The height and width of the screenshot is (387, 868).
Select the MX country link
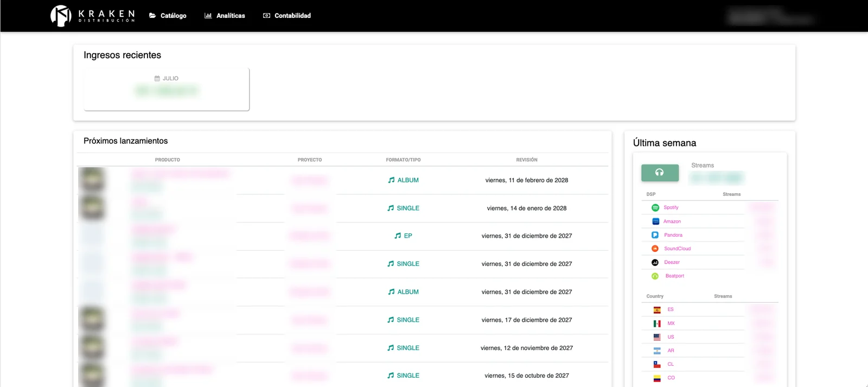[671, 323]
